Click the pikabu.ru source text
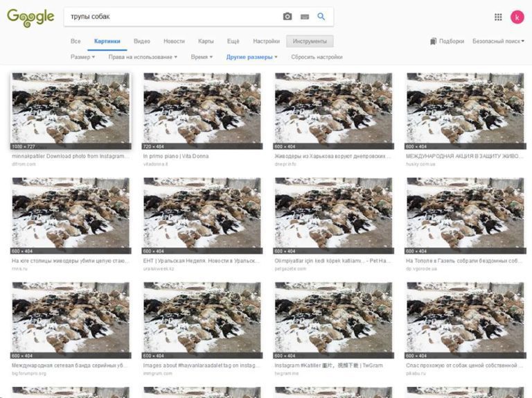Image resolution: width=532 pixels, height=398 pixels. [x=416, y=373]
